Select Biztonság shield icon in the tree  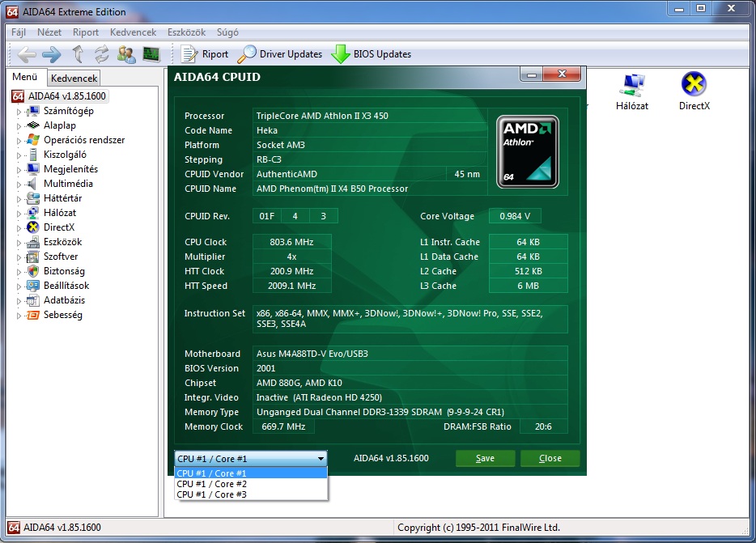33,271
